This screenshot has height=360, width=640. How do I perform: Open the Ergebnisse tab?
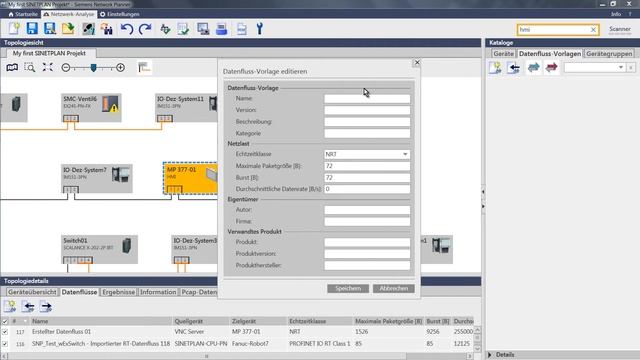[118, 292]
